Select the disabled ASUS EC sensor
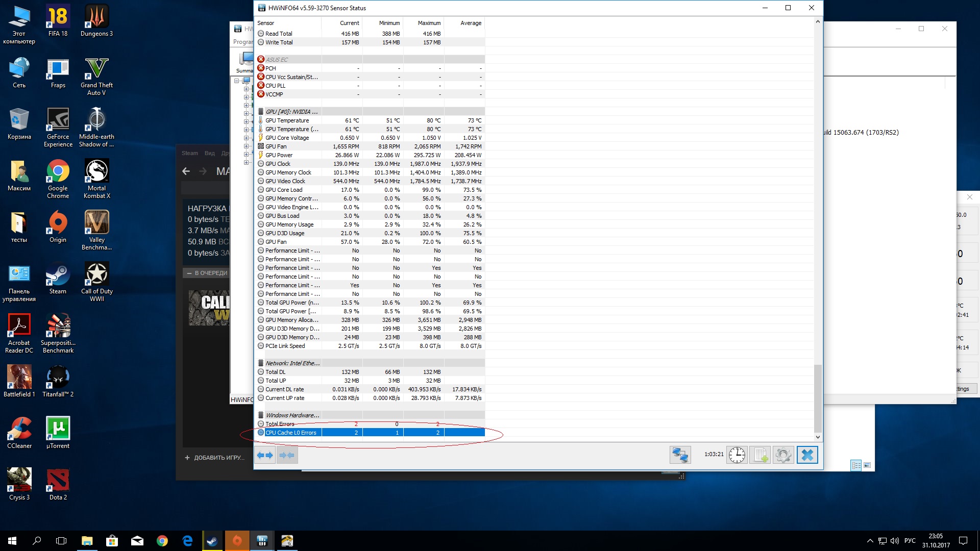 click(277, 60)
